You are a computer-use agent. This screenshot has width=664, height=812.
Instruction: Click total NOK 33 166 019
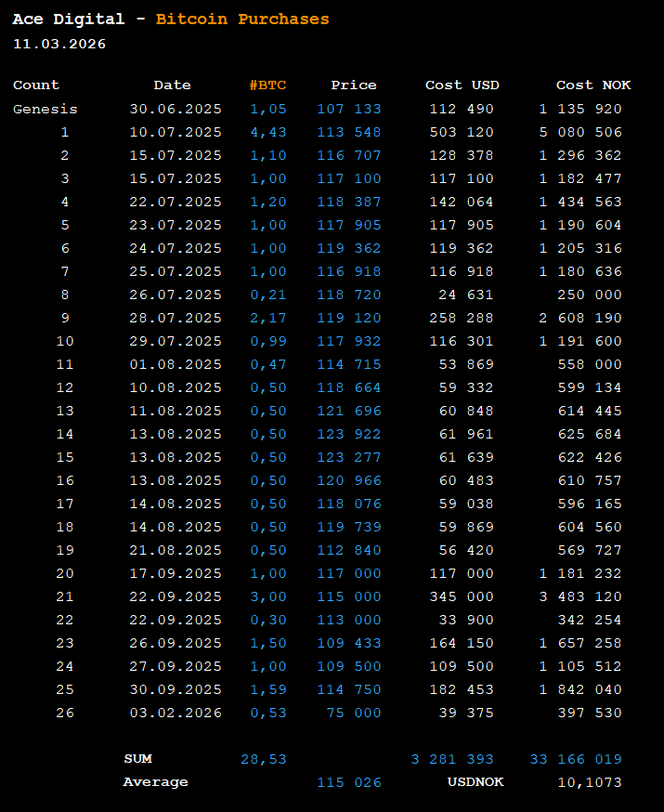(x=576, y=759)
